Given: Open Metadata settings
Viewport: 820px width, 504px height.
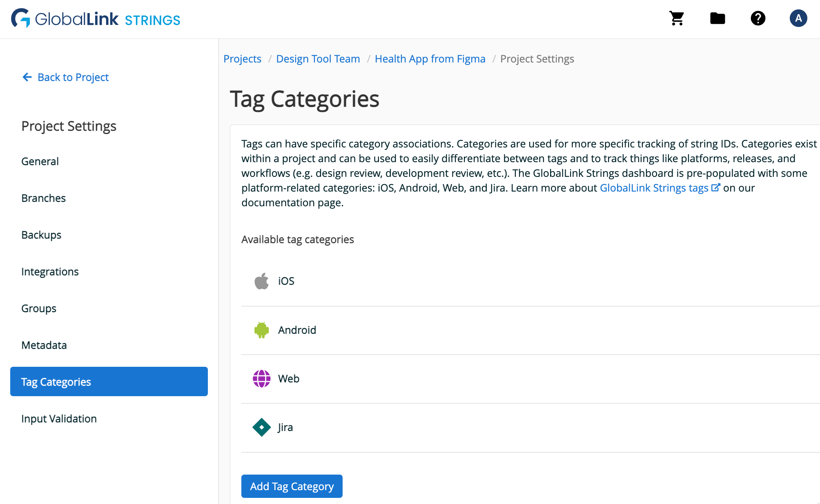Looking at the screenshot, I should pos(44,345).
